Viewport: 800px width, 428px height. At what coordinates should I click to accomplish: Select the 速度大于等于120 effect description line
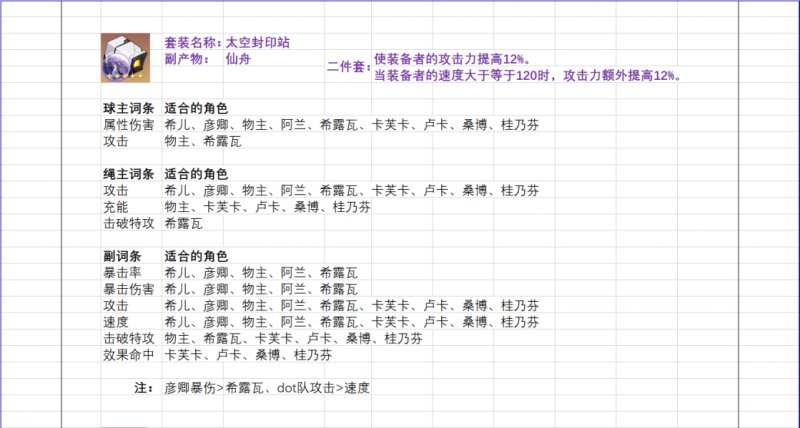(x=526, y=75)
